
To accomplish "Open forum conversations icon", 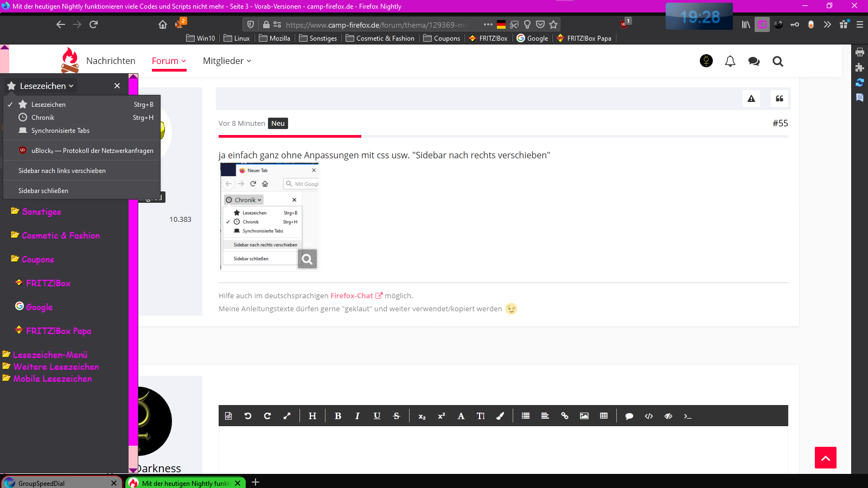I will 754,61.
